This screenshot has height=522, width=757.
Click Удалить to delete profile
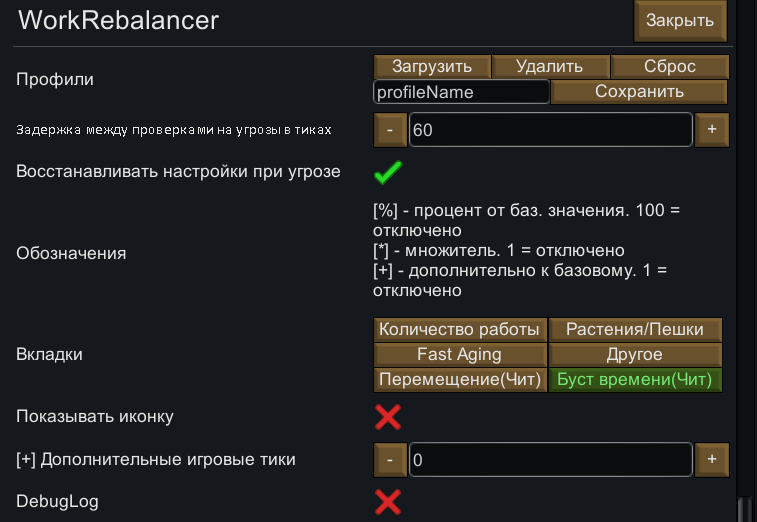point(549,67)
